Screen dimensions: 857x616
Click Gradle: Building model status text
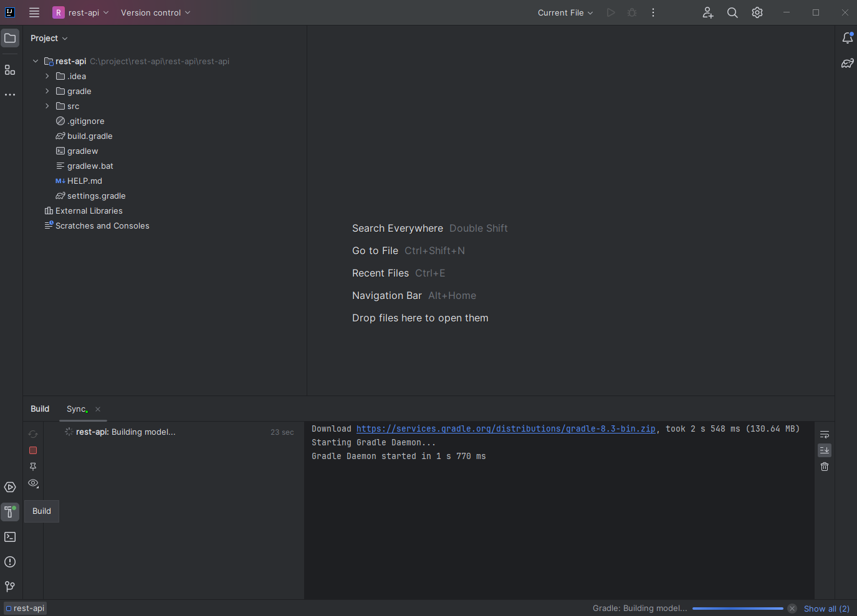click(639, 609)
